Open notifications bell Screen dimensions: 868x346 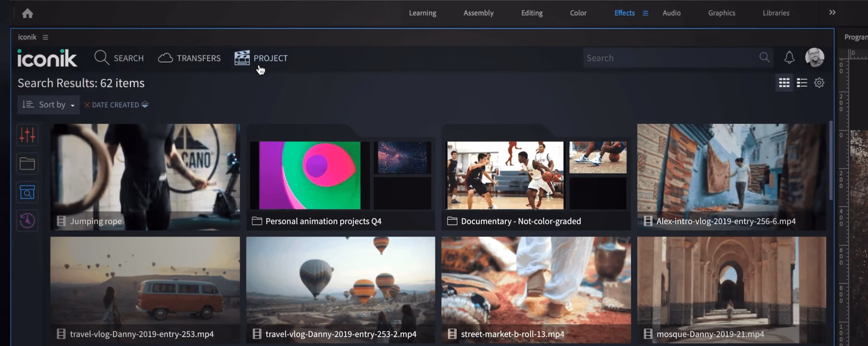(x=789, y=57)
